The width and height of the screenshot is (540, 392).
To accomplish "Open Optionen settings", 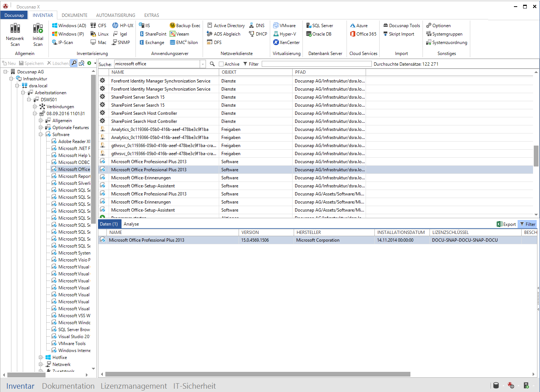I will [438, 25].
